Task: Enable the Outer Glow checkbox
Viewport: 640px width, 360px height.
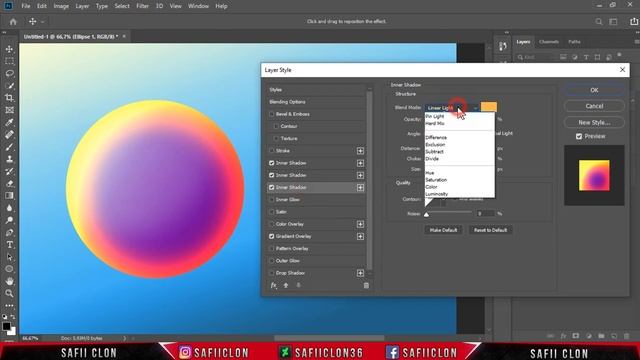Action: [x=271, y=261]
